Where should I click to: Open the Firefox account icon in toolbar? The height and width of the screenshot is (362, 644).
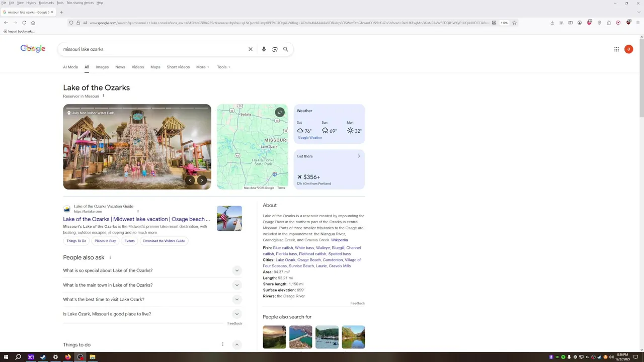(x=580, y=23)
